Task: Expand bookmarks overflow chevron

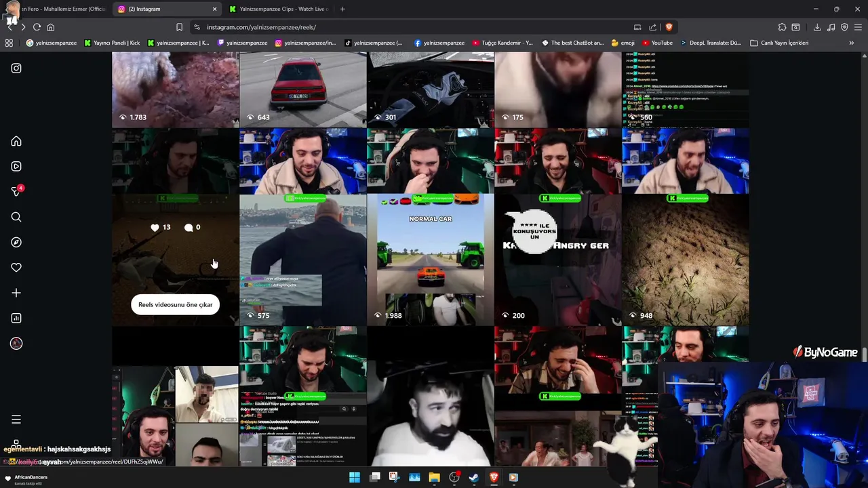Action: point(852,43)
